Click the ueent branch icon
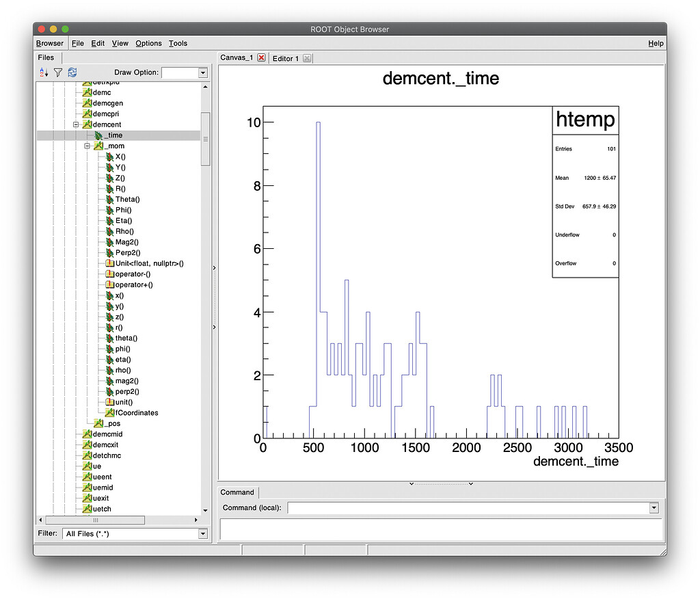Viewport: 700px width, 599px height. tap(87, 477)
